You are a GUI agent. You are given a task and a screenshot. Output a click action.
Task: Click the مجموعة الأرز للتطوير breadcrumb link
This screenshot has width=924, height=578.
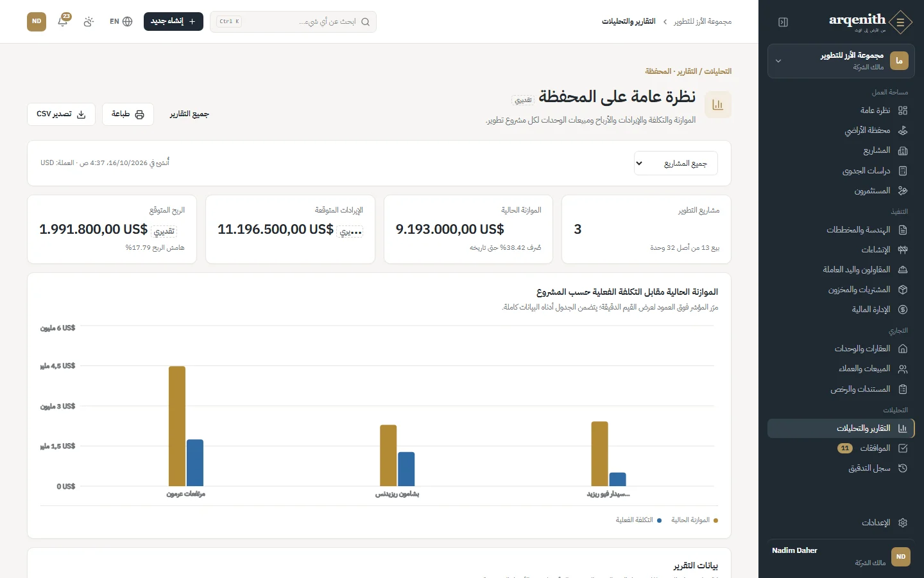pyautogui.click(x=703, y=22)
